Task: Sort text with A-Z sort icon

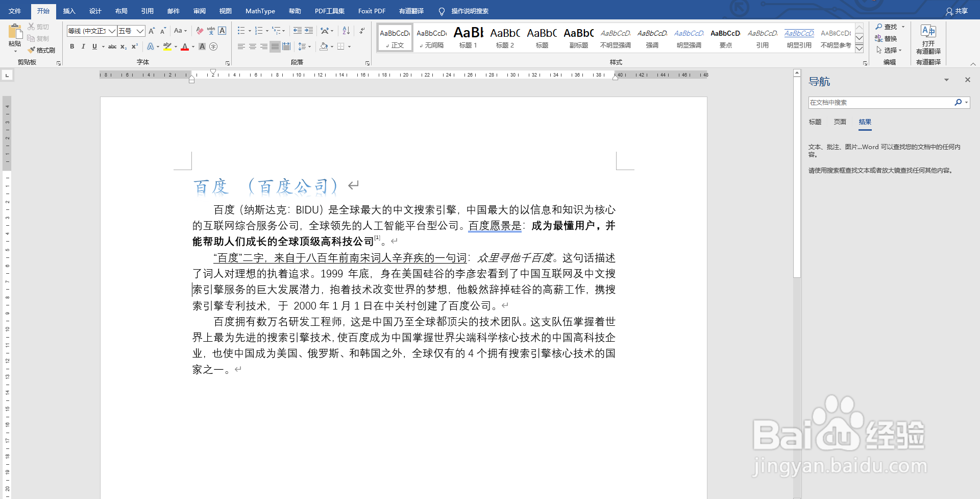Action: 346,31
